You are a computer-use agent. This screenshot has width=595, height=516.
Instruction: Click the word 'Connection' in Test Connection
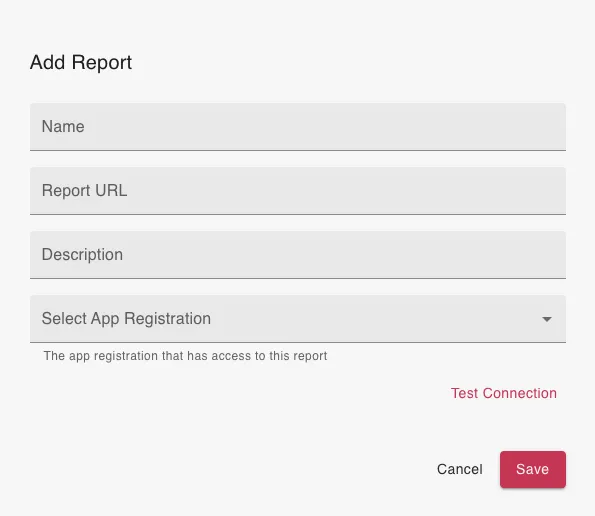point(519,393)
